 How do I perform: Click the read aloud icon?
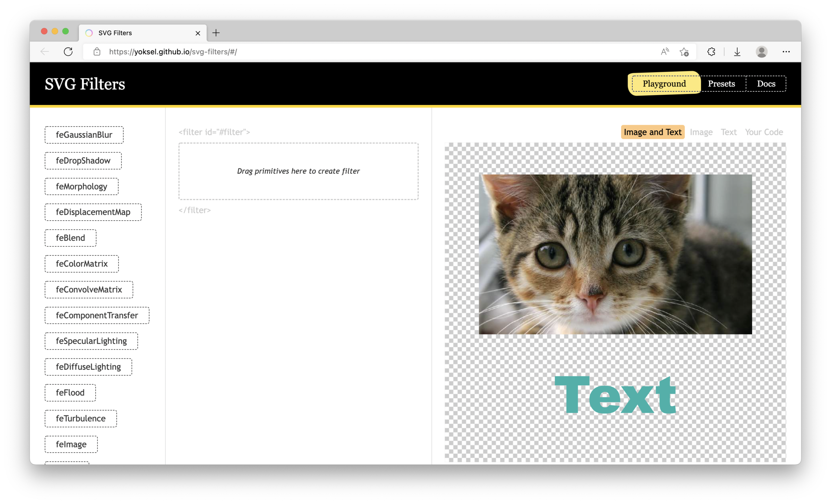click(665, 52)
